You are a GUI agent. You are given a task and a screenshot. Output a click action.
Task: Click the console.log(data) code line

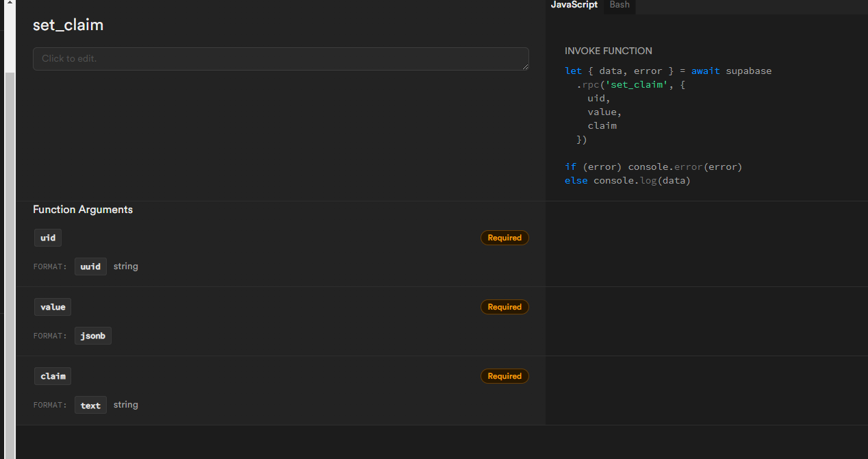point(641,181)
